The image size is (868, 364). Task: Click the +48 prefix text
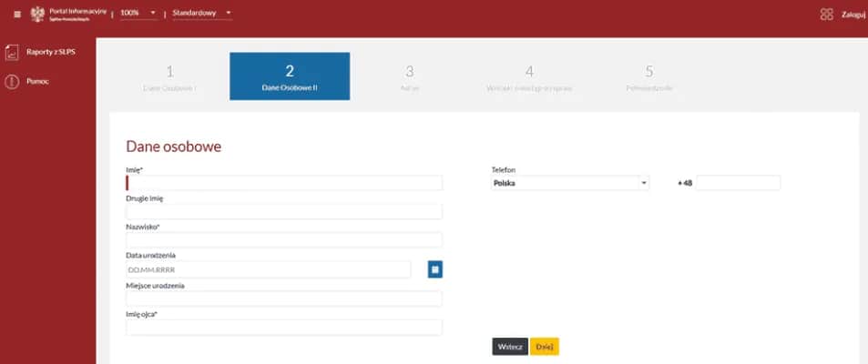685,183
